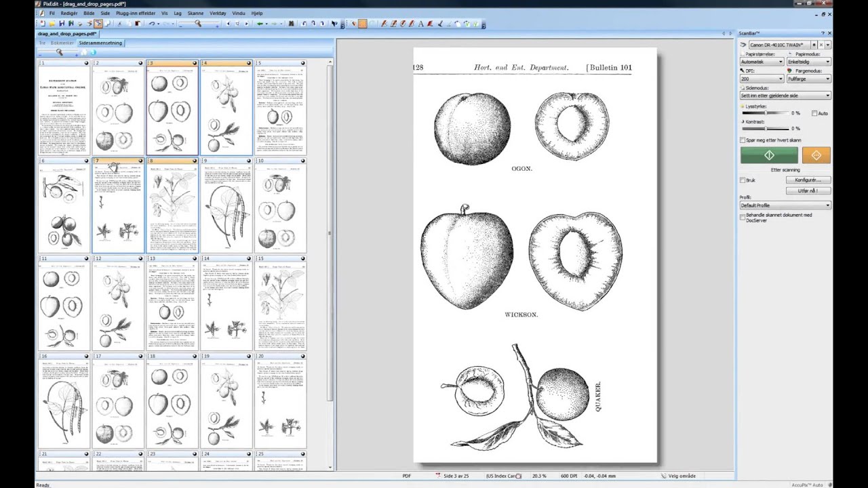Viewport: 868px width, 488px height.
Task: Open the Redigér menu
Action: pos(68,13)
